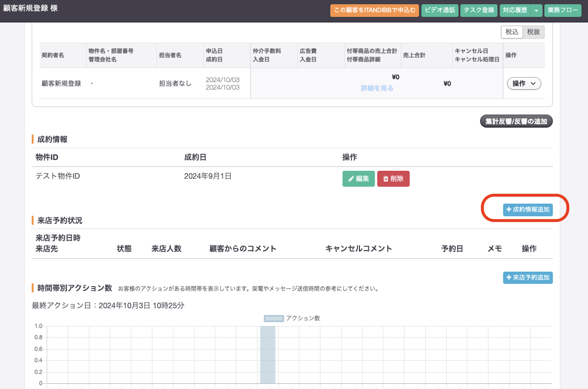This screenshot has width=588, height=389.
Task: Open task registration (タスク登録)
Action: [478, 10]
